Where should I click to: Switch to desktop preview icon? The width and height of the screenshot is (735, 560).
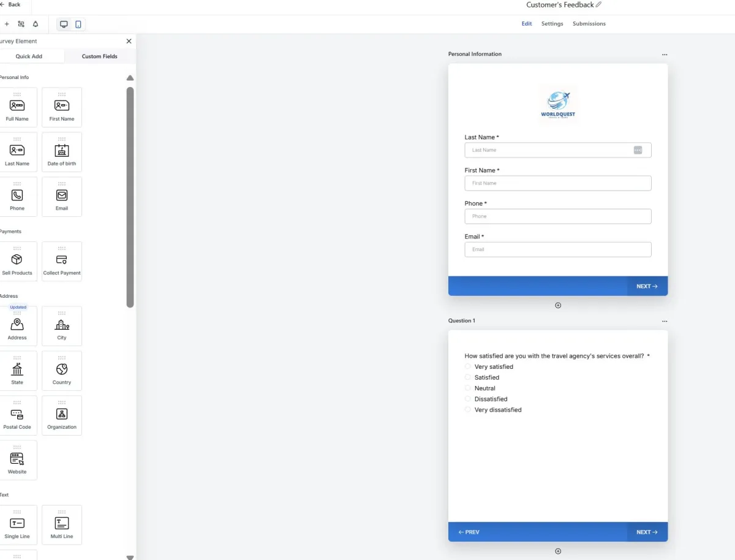pyautogui.click(x=64, y=24)
